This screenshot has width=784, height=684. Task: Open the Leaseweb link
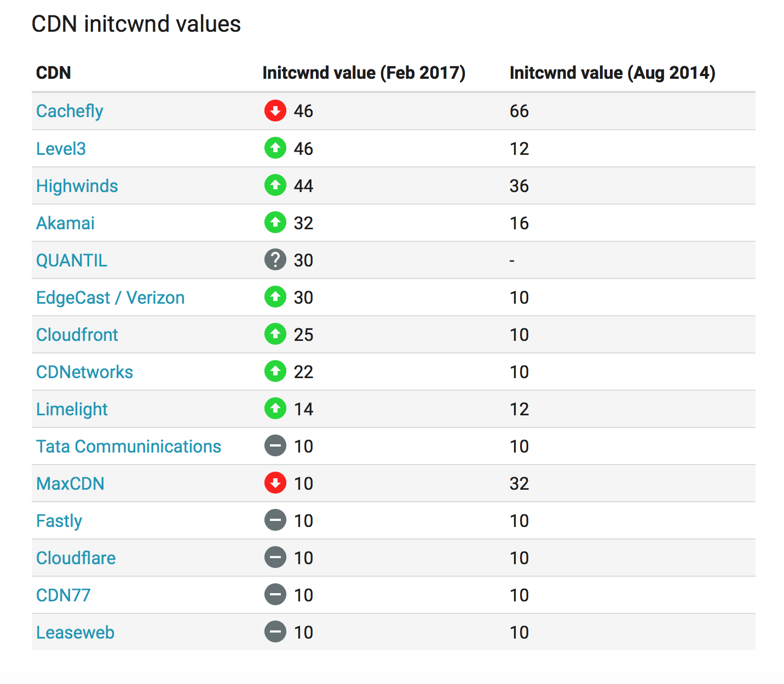(76, 633)
